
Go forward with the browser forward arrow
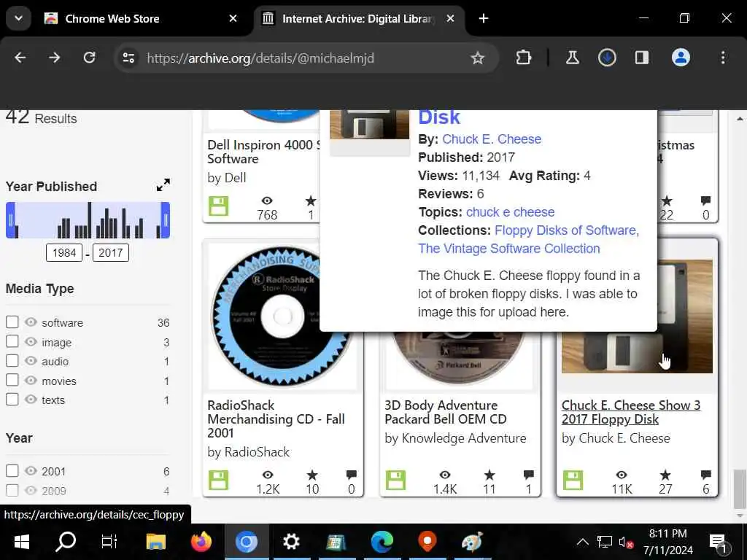(54, 58)
